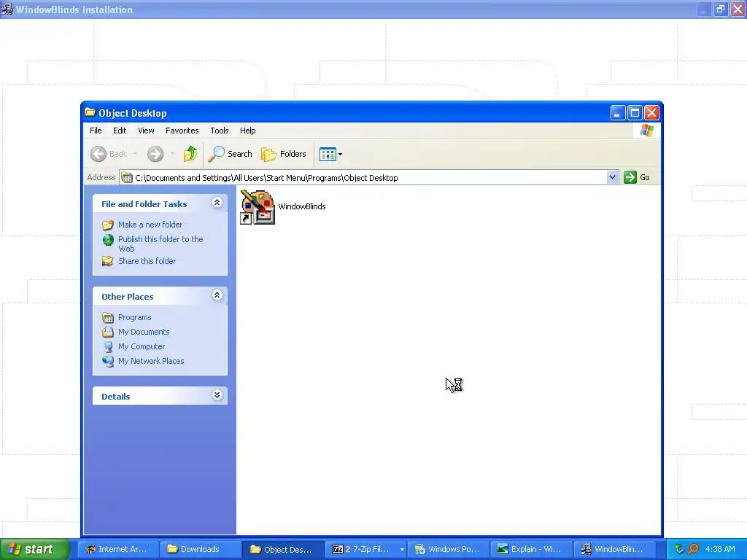Click the Start button
This screenshot has width=747, height=560.
coord(34,549)
